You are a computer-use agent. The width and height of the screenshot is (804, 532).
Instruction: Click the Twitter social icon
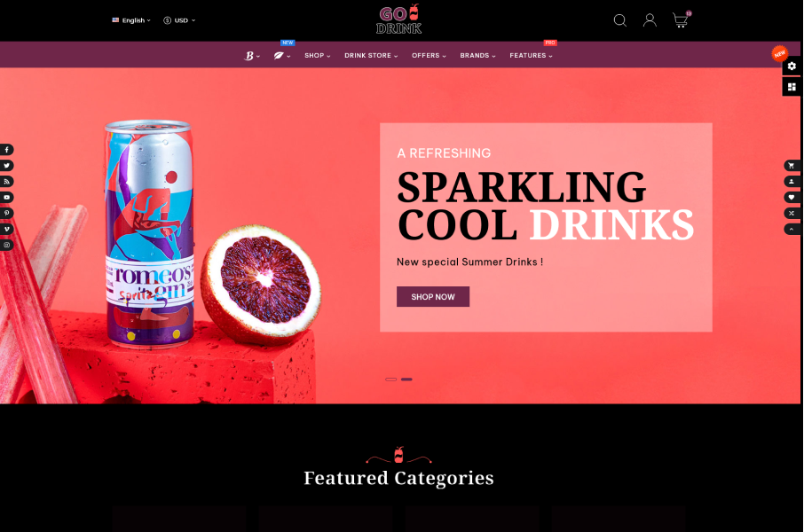coord(7,166)
